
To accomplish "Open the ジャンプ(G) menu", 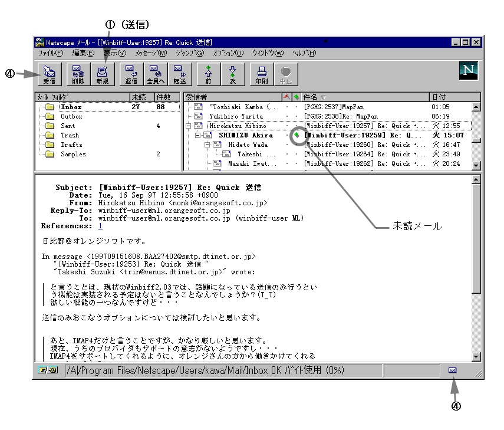I will 190,53.
